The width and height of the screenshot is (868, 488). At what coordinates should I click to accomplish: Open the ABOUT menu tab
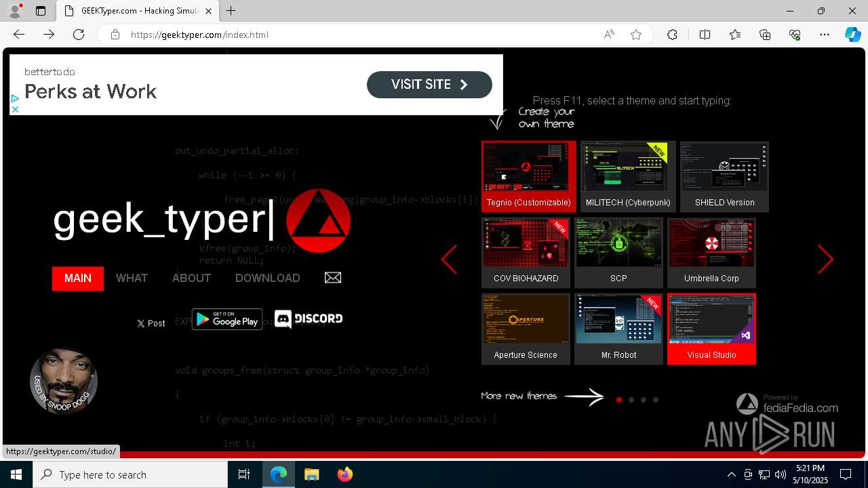click(x=191, y=279)
